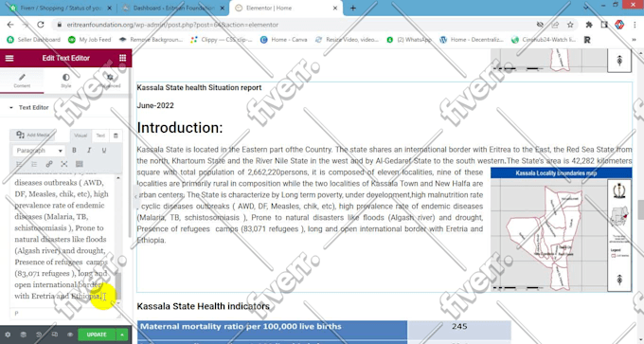Image resolution: width=644 pixels, height=344 pixels.
Task: Click the green UPDATE button
Action: [97, 335]
